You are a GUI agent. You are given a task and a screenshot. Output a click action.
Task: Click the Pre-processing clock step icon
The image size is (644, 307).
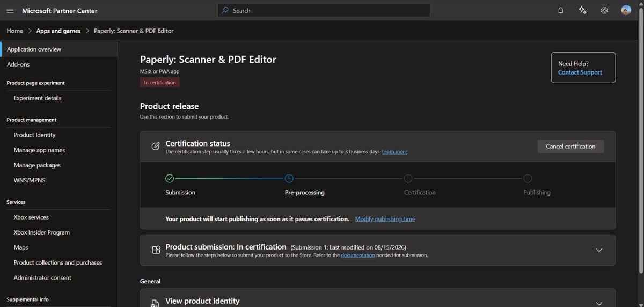tap(289, 179)
